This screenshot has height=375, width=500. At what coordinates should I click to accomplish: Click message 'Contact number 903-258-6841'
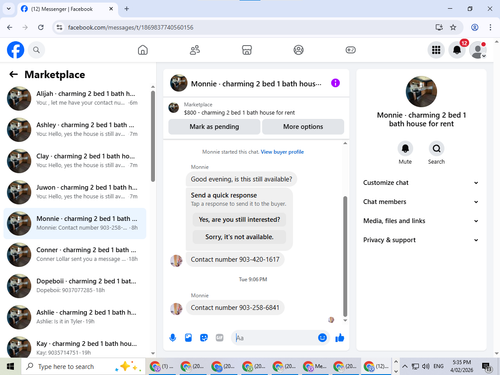(x=235, y=307)
